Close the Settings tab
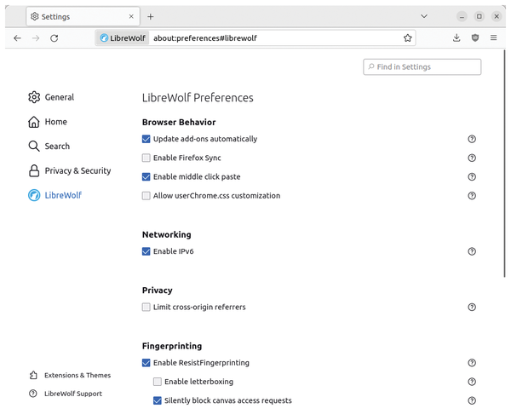Viewport: 511px width, 420px height. [x=131, y=16]
